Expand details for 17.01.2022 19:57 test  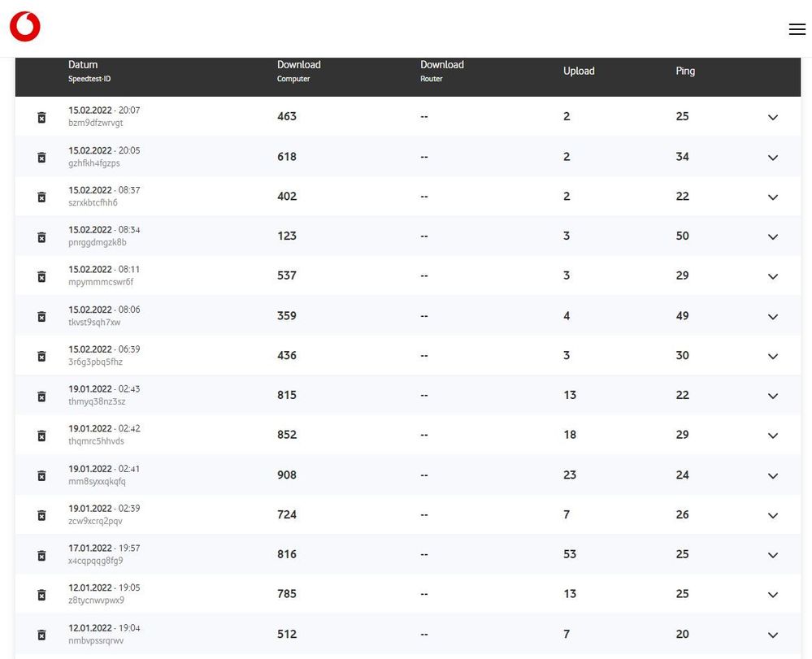[773, 556]
